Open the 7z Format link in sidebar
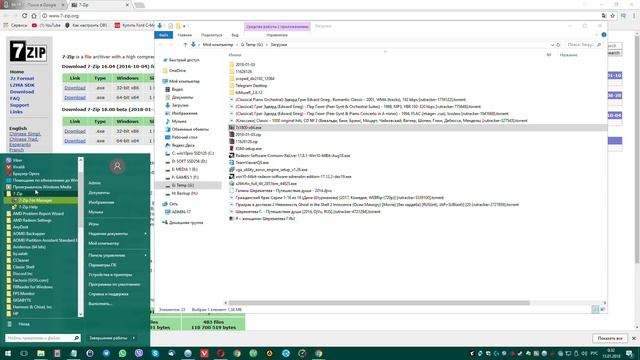This screenshot has width=640, height=360. pyautogui.click(x=22, y=78)
